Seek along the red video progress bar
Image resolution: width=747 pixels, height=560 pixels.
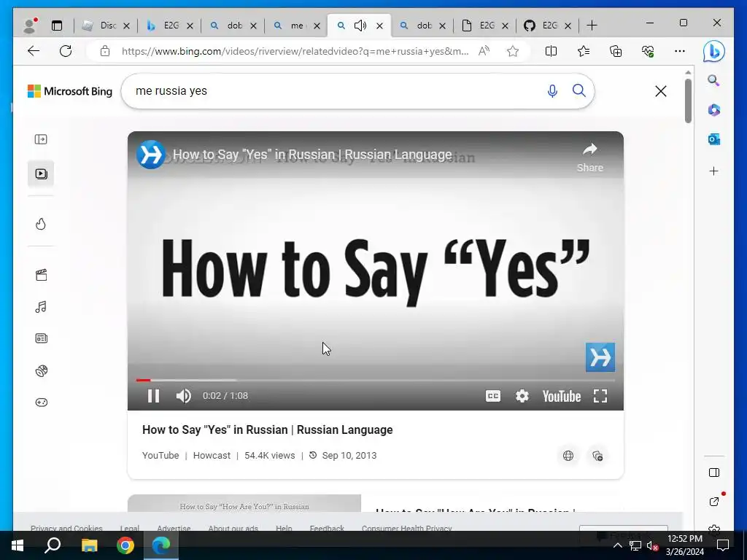tap(376, 380)
